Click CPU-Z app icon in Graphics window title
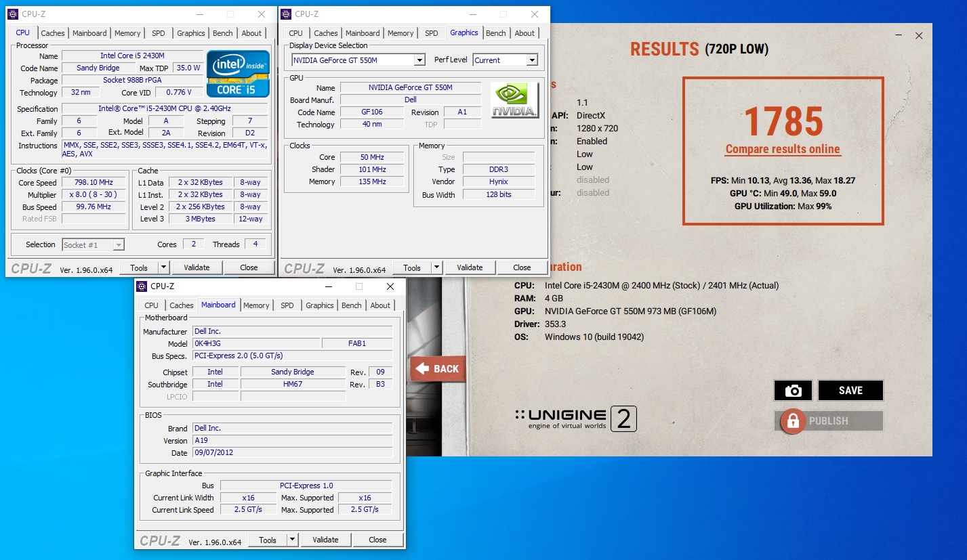The image size is (967, 560). click(286, 14)
